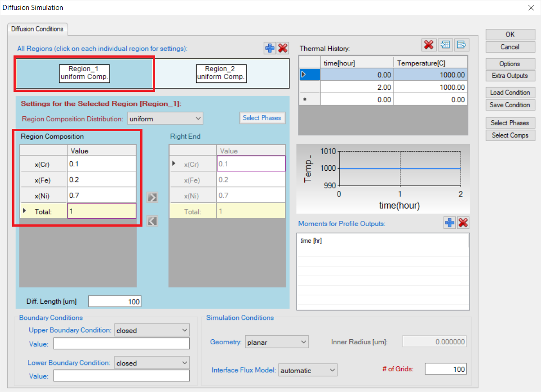Clear thermal history with red X icon

tap(428, 45)
